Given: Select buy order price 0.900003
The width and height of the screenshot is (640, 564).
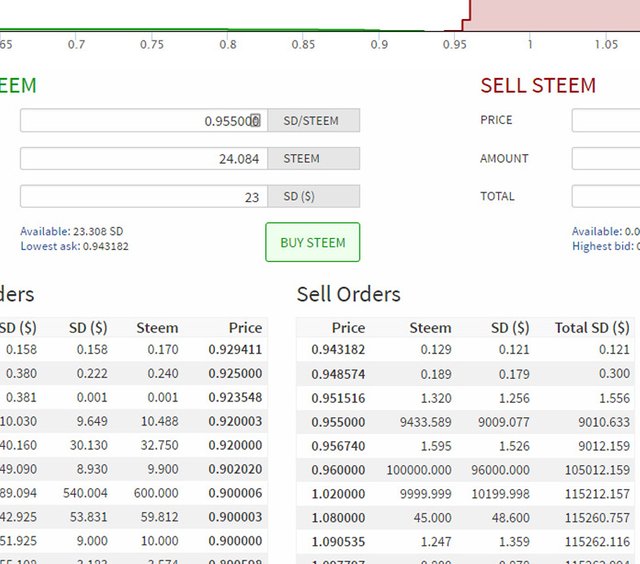Looking at the screenshot, I should pos(235,517).
